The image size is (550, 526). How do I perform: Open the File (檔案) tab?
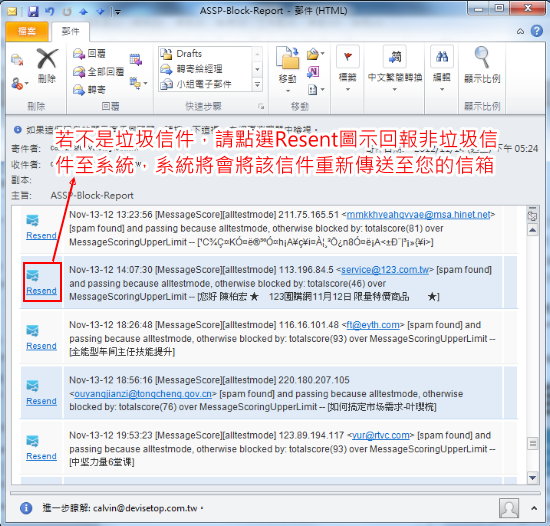click(x=27, y=31)
